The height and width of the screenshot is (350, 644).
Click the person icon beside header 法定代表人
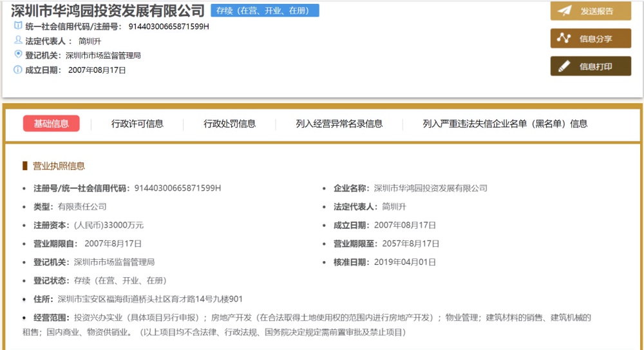tap(18, 41)
